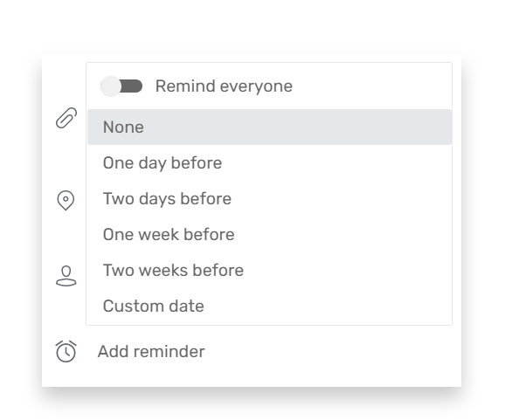
Task: Open reminders via the clock icon
Action: pos(66,351)
